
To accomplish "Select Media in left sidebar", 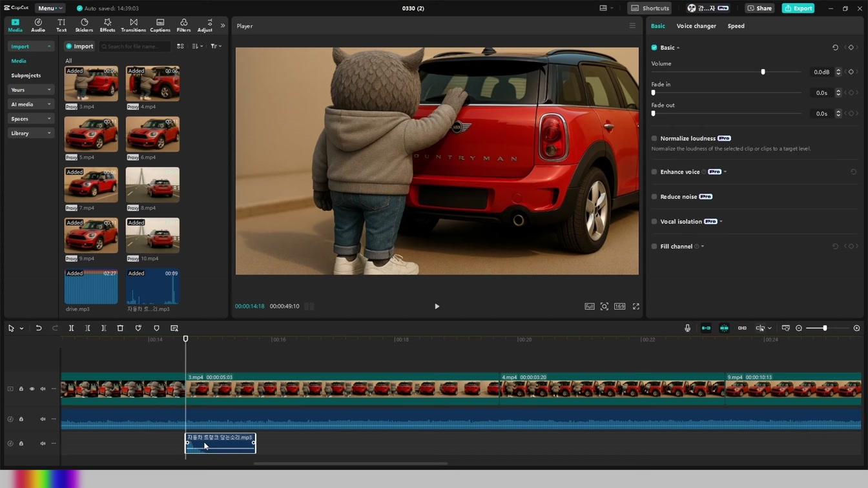I will pos(19,61).
